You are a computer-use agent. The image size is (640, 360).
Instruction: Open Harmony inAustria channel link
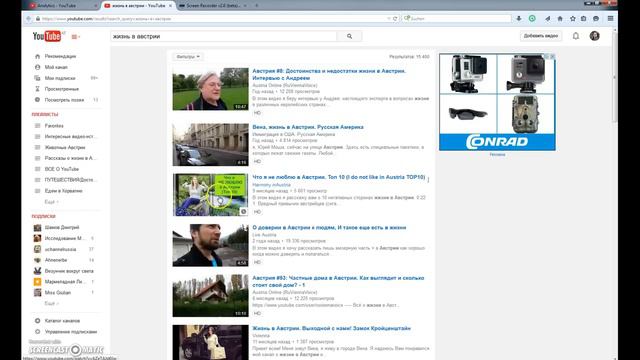[x=271, y=185]
